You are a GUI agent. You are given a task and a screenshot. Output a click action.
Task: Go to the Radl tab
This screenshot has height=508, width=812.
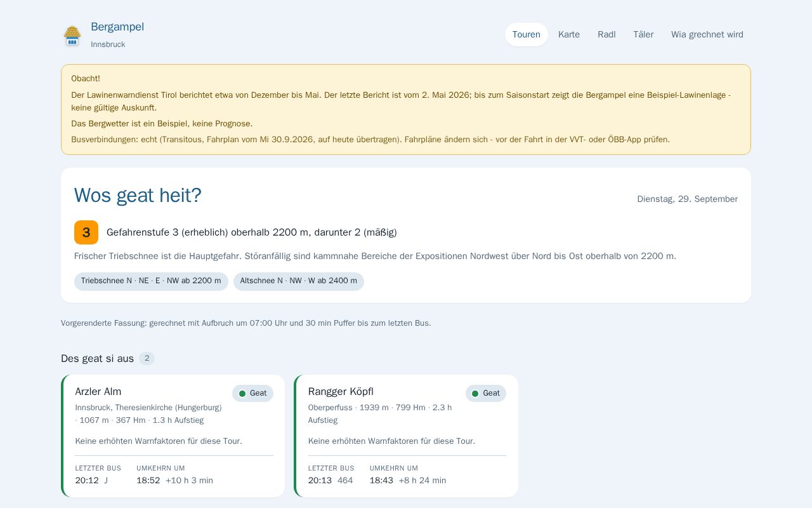pos(606,35)
